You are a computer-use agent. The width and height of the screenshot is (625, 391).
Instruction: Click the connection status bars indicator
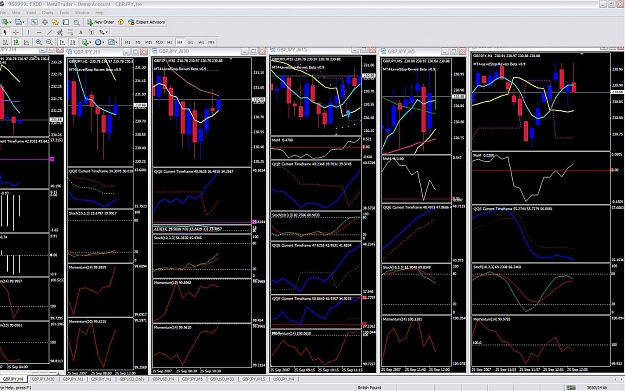(571, 387)
